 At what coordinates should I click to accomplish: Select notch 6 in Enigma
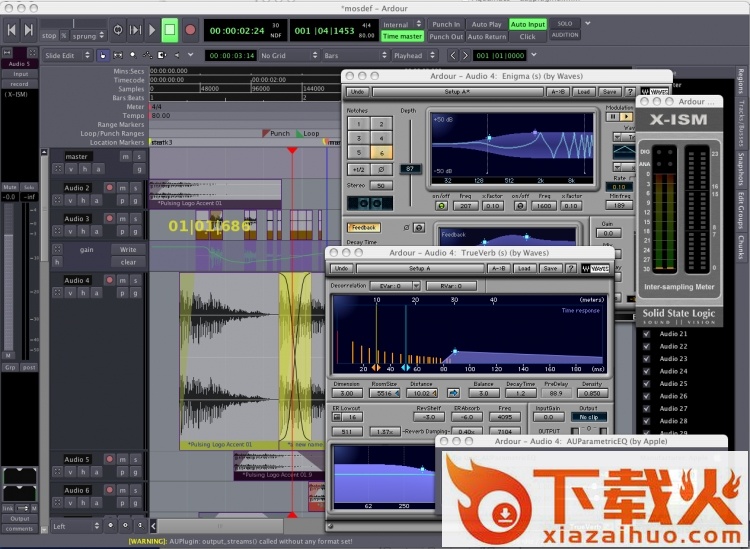coord(381,153)
